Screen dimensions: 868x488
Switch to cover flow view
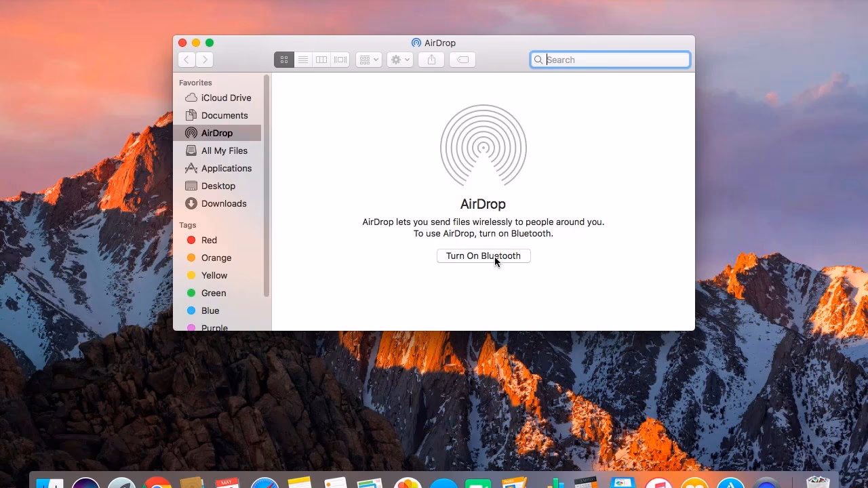pyautogui.click(x=339, y=60)
